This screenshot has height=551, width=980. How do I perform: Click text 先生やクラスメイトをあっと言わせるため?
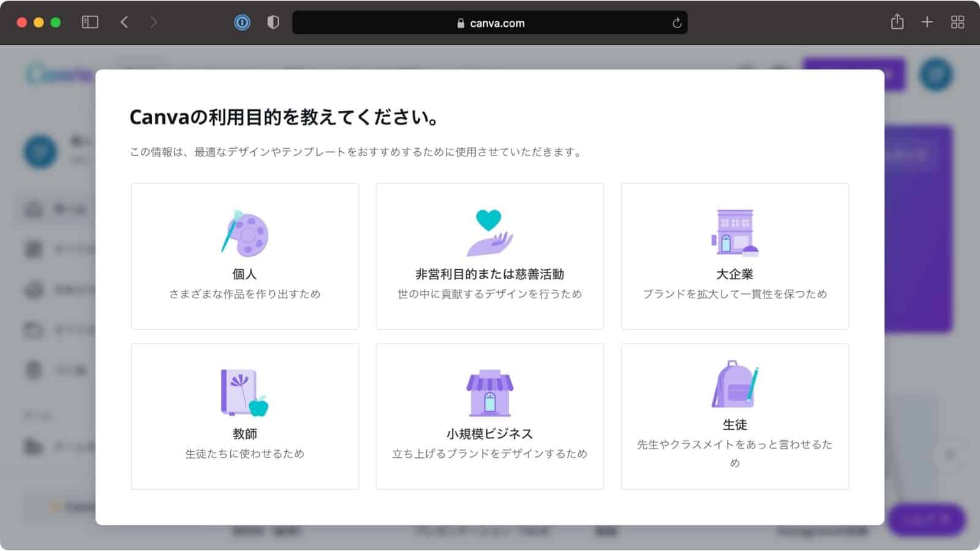point(735,453)
